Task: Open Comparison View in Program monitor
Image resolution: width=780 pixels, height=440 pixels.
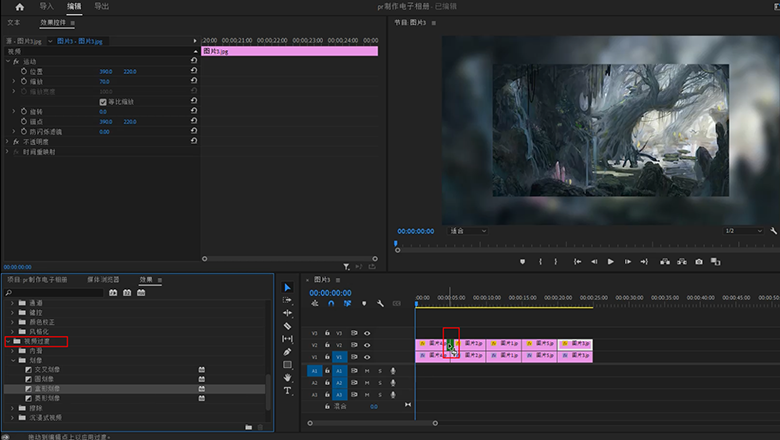Action: coord(716,262)
